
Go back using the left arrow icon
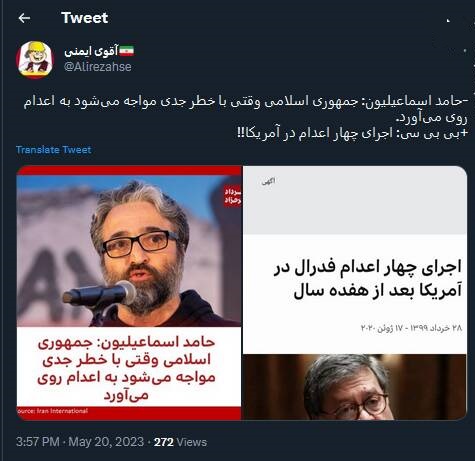tap(24, 18)
